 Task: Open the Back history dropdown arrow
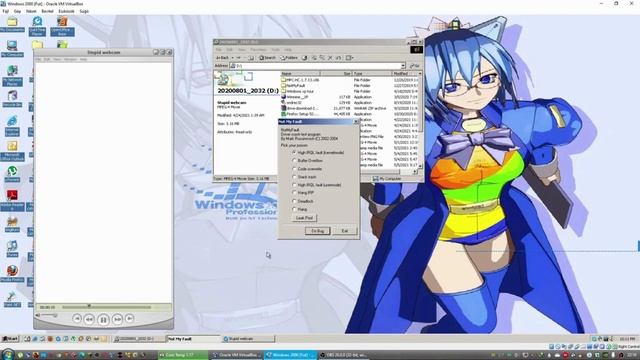pos(233,58)
